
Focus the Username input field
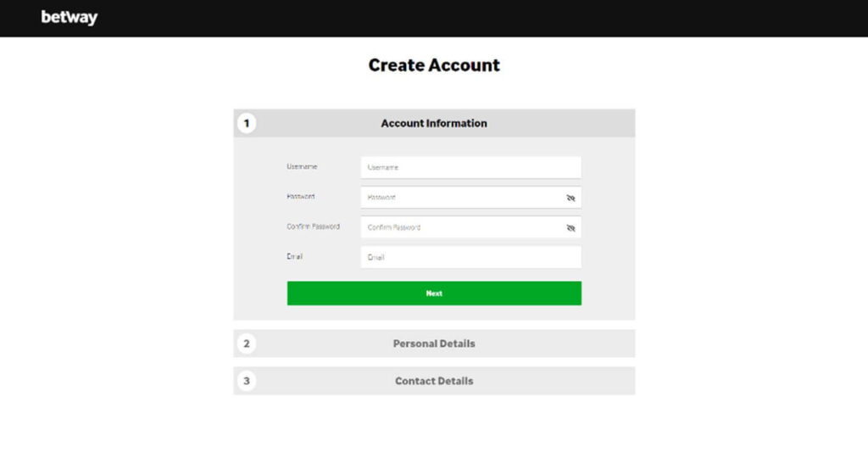(x=471, y=167)
